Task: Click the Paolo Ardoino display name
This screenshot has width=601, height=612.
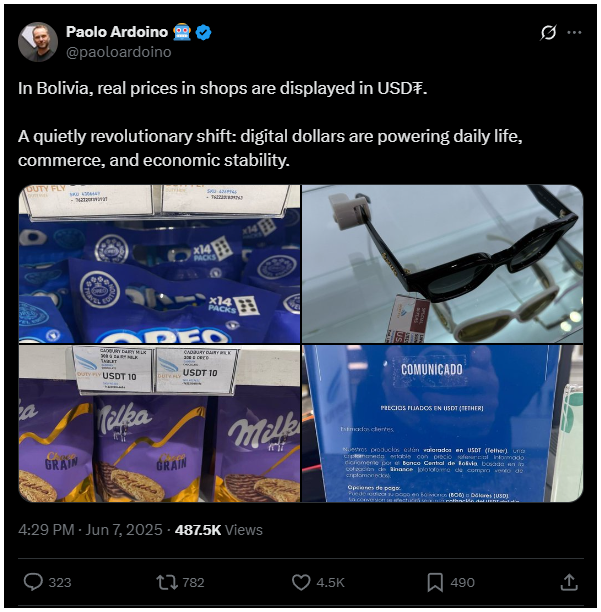Action: point(117,32)
